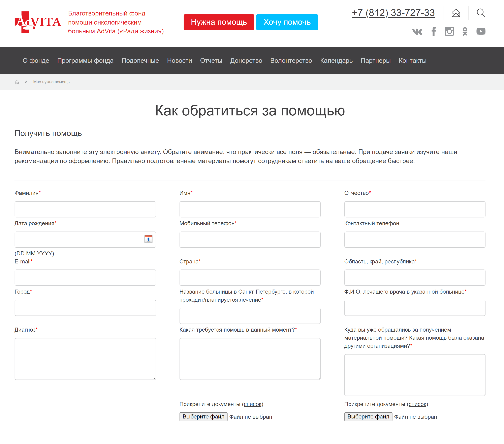Focus the «Какая требуется помощь» text area
Screen dimensions: 504x444
point(250,359)
